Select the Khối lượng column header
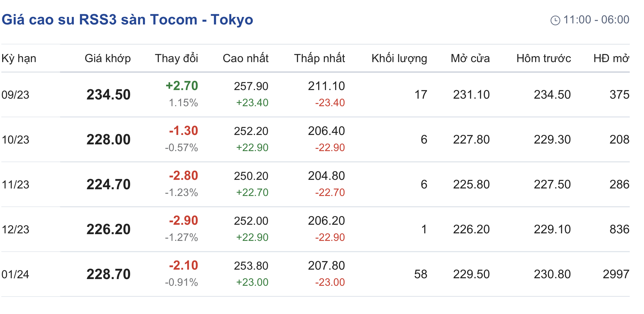Viewport: 644px width, 314px height. tap(399, 58)
